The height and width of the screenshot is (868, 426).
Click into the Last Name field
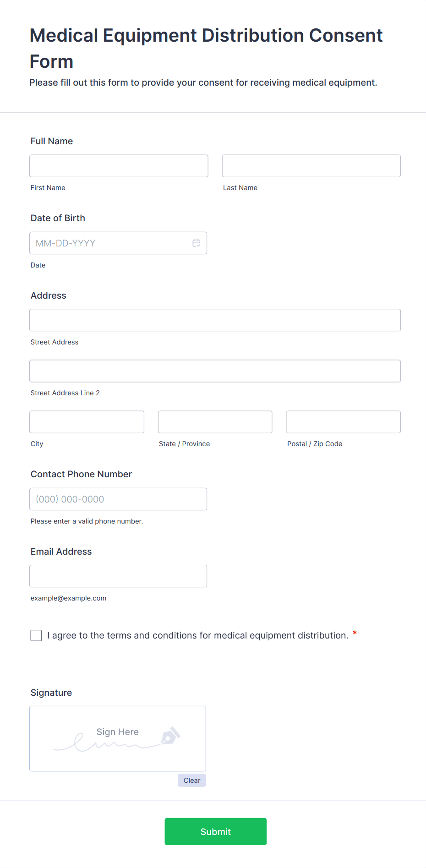(311, 166)
